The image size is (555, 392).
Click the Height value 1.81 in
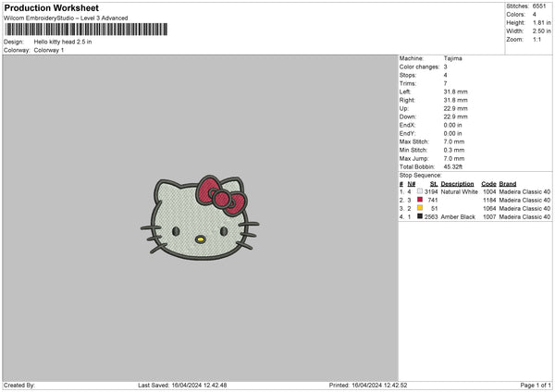pos(542,22)
